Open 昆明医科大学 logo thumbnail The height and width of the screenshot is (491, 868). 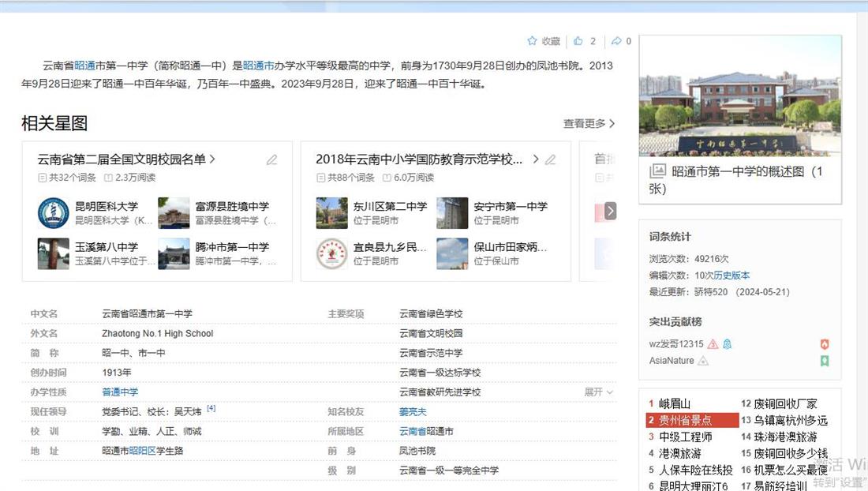click(x=53, y=213)
